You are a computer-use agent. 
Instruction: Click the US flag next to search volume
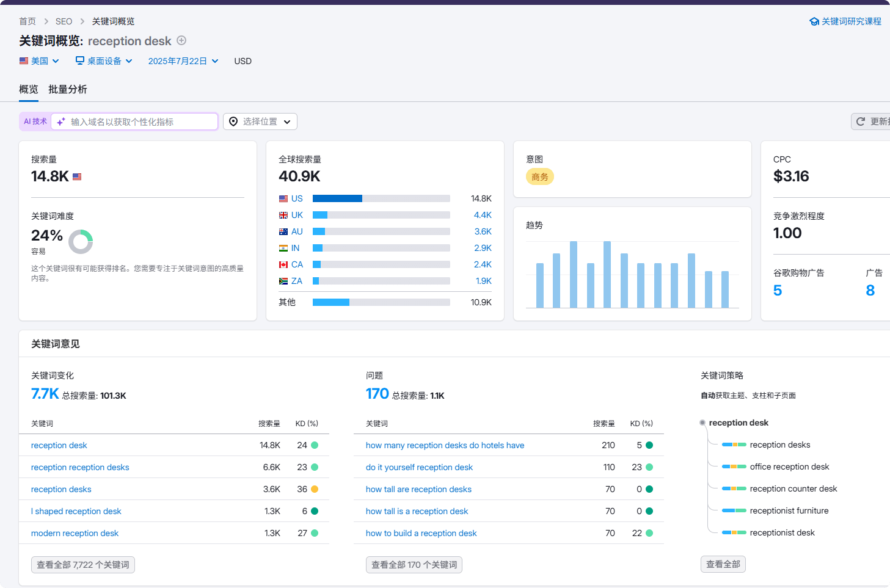(x=77, y=177)
